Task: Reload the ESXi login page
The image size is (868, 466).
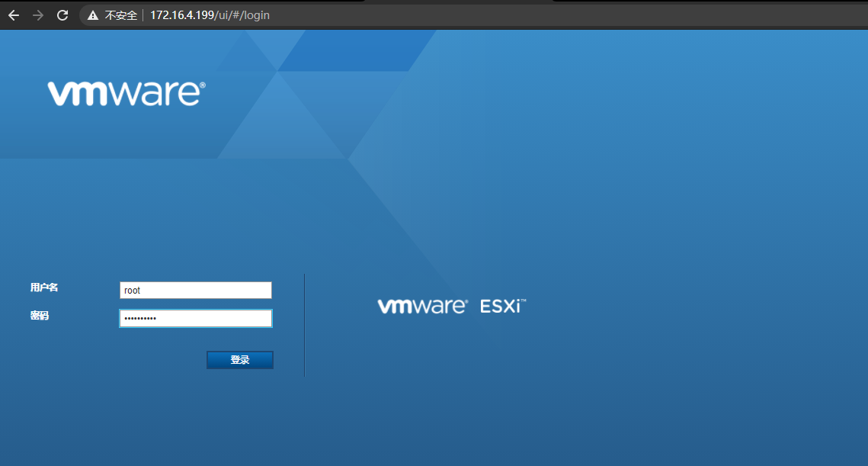Action: pyautogui.click(x=62, y=15)
